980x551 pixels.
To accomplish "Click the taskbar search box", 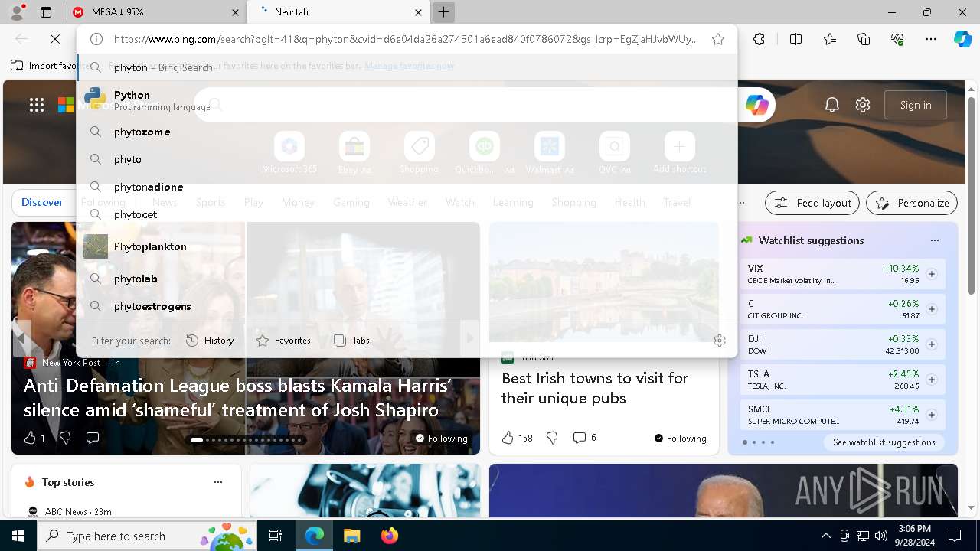I will (x=148, y=536).
